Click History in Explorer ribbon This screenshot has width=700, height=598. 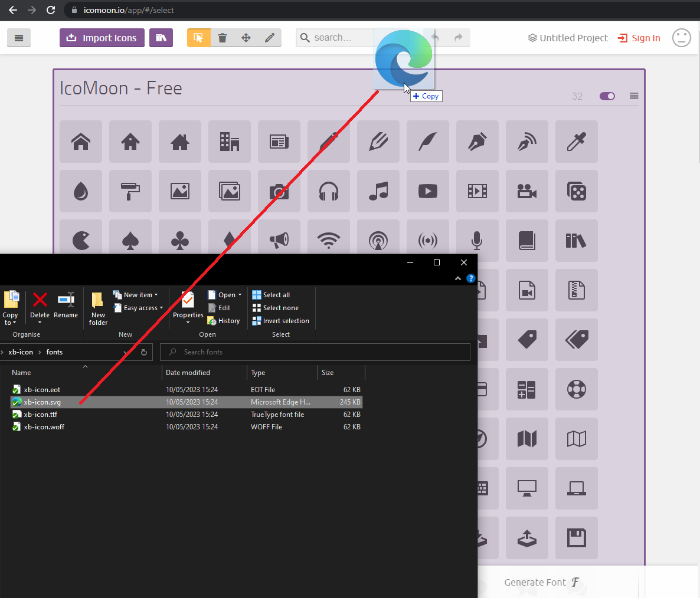tap(224, 321)
